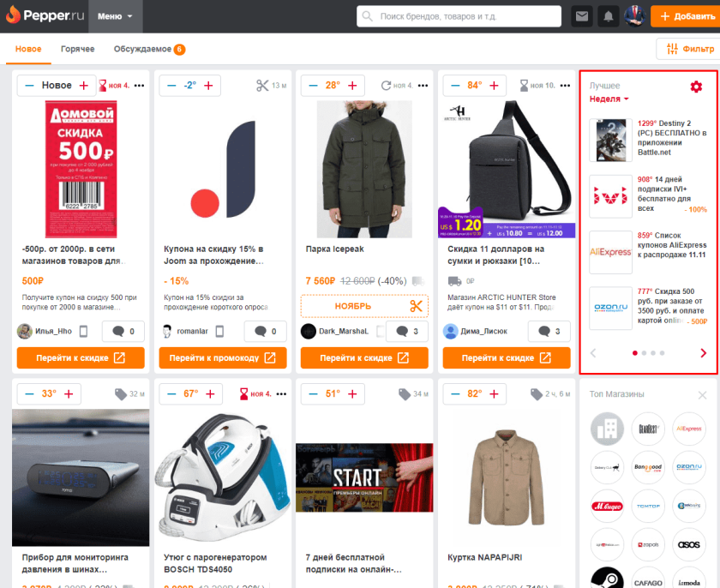Vote down the Joom coupon deal

click(x=171, y=86)
